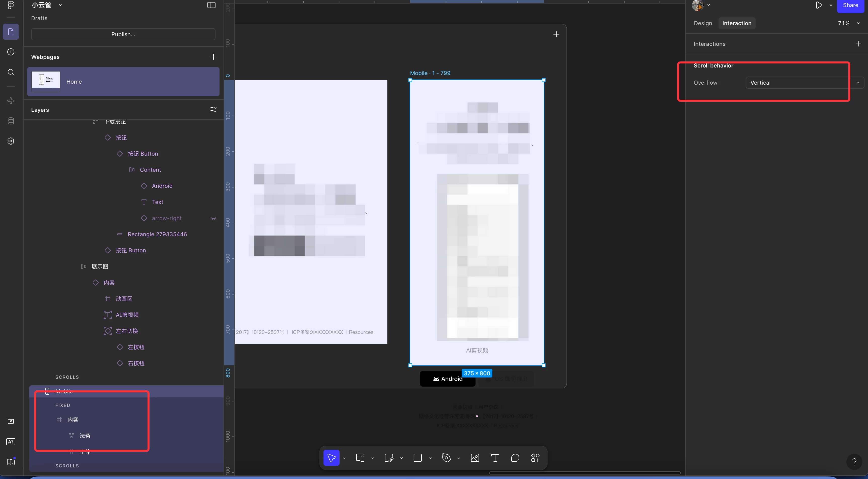Select the Pen tool in bottom toolbar
868x479 pixels.
point(446,458)
